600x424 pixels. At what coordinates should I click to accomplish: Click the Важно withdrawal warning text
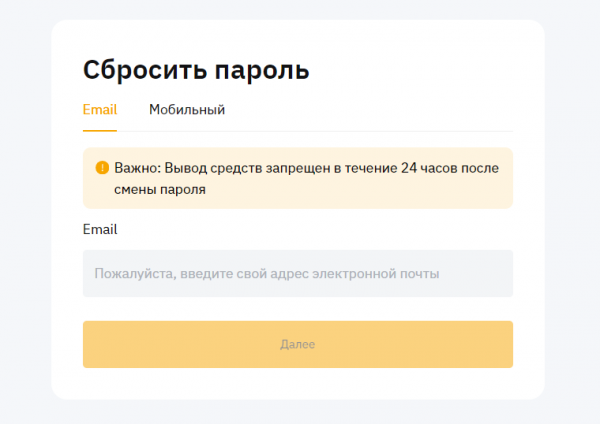pyautogui.click(x=306, y=178)
